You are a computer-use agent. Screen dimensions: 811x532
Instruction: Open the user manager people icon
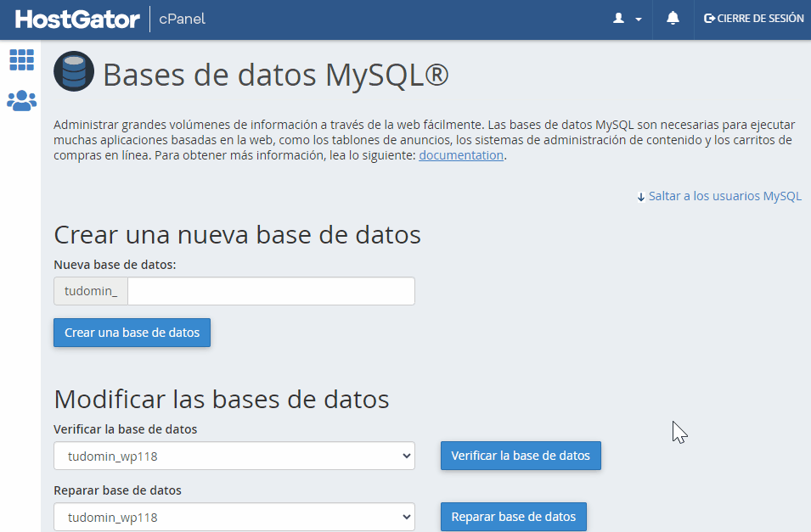tap(22, 101)
